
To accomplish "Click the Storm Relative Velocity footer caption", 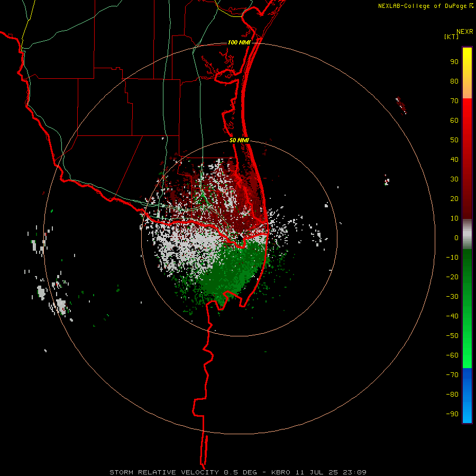I will click(237, 472).
